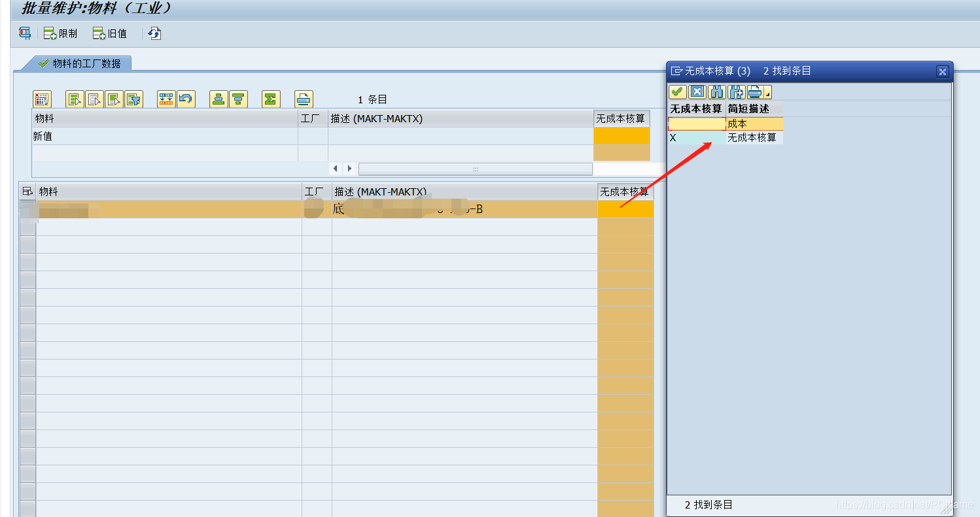Click the right arrow of the upper table scrollbar

coord(350,169)
